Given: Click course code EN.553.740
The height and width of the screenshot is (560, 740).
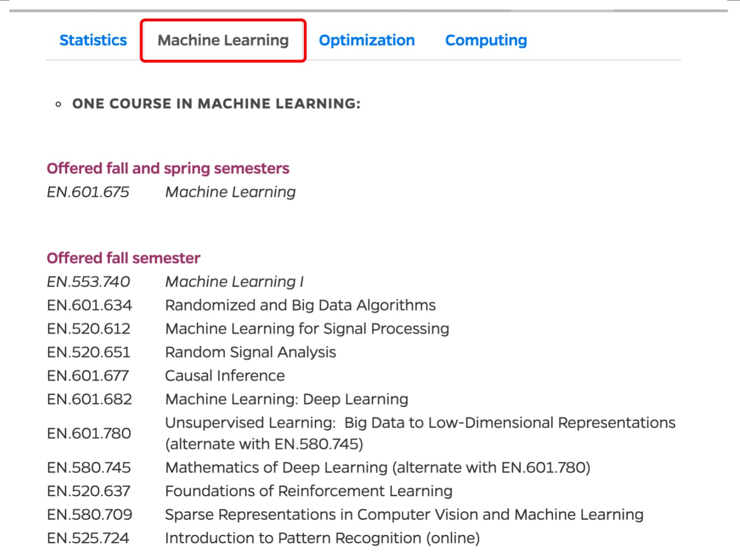Looking at the screenshot, I should point(88,282).
